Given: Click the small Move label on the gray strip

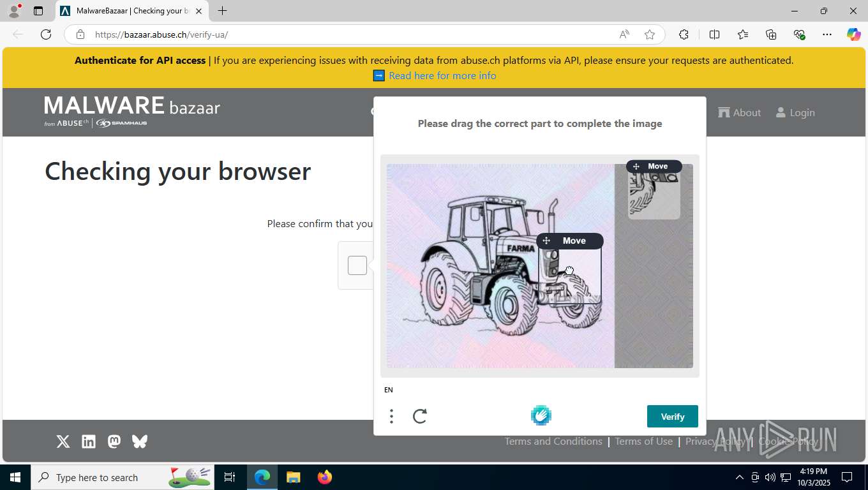Looking at the screenshot, I should (654, 167).
